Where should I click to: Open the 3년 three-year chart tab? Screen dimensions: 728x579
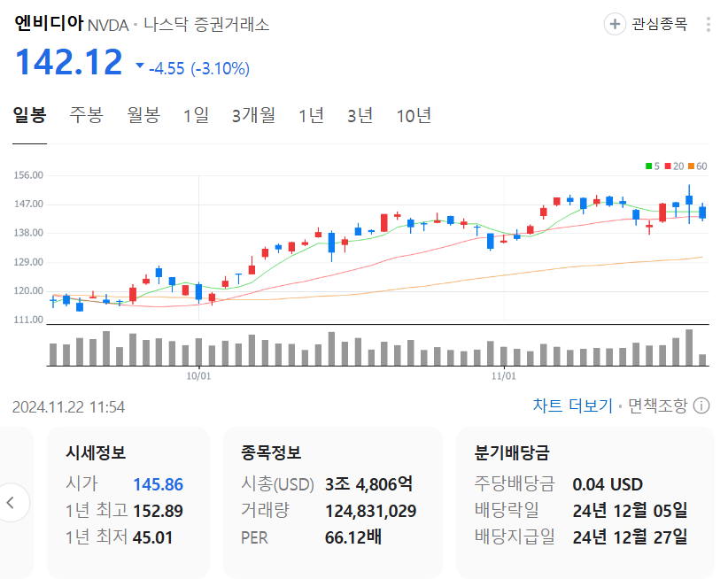[x=360, y=115]
